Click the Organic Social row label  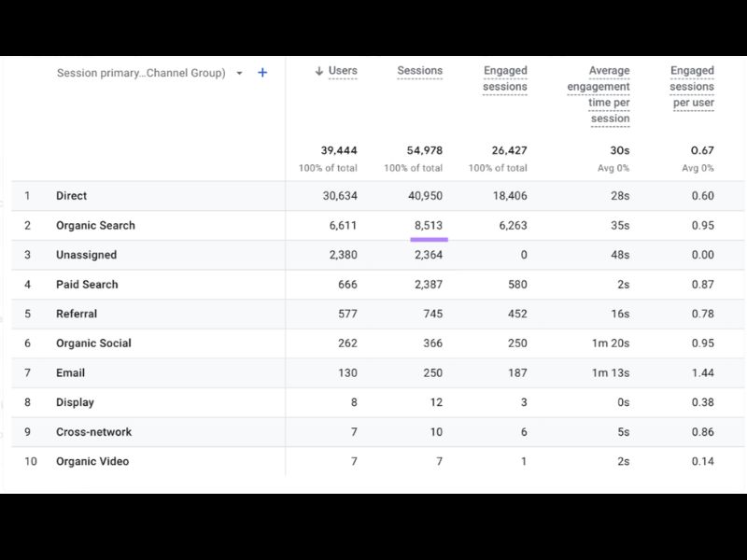(x=94, y=343)
